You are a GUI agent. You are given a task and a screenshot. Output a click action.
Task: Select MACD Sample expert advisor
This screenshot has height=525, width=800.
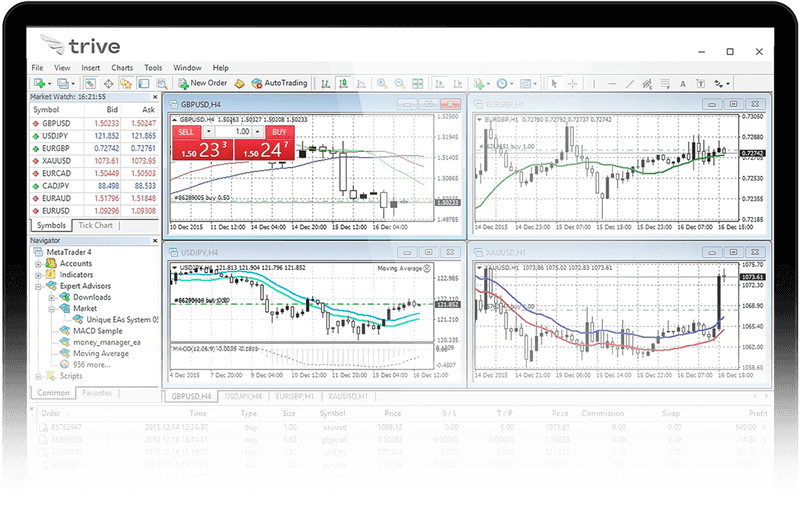(x=97, y=331)
